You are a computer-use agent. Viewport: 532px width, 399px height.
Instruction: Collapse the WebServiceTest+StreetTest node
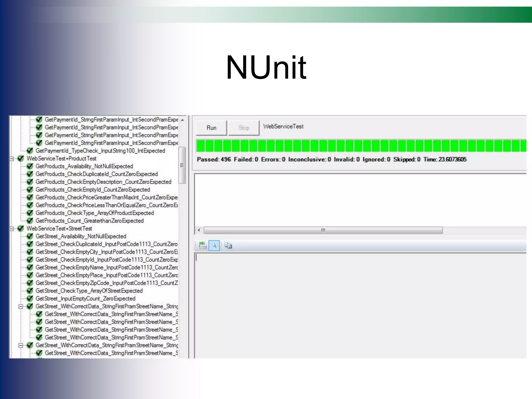[x=12, y=229]
